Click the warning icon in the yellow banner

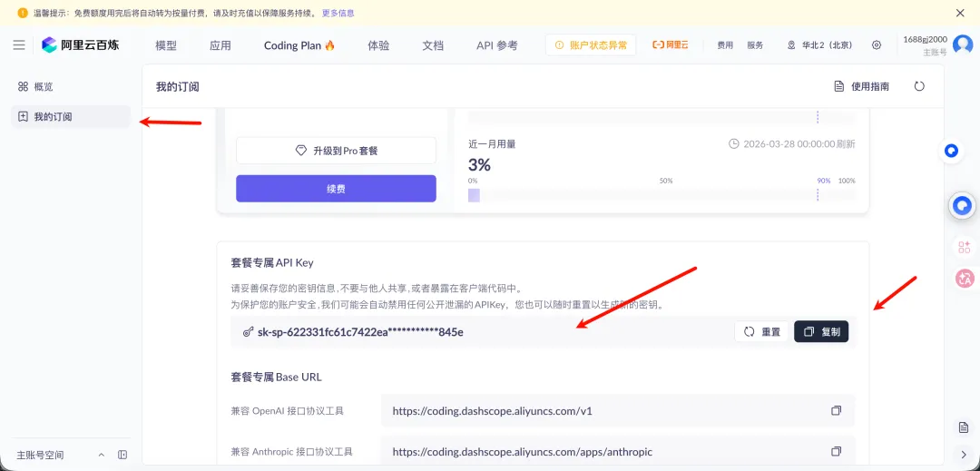(23, 13)
